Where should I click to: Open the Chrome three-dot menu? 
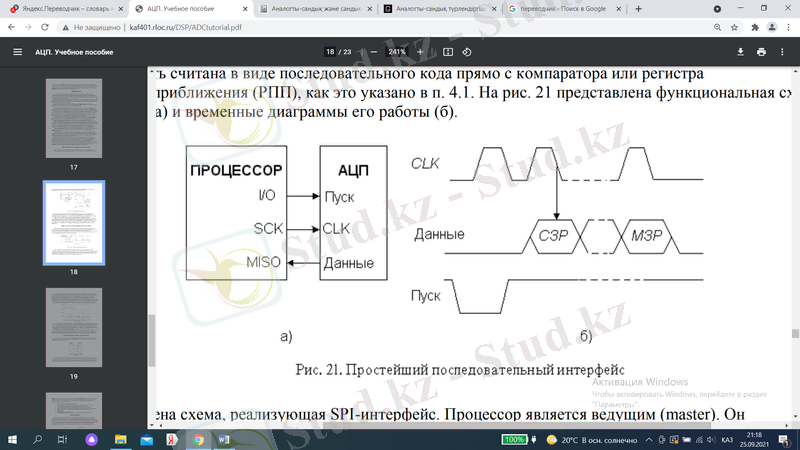coord(789,28)
